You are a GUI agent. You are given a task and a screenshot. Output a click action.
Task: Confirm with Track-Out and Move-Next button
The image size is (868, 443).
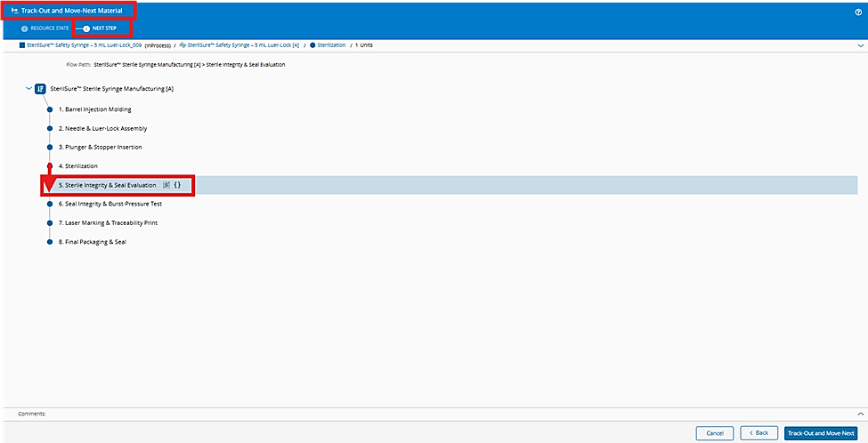(x=821, y=433)
